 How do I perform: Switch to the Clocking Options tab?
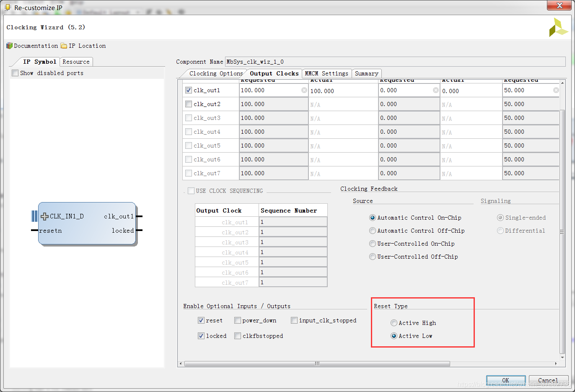point(216,73)
